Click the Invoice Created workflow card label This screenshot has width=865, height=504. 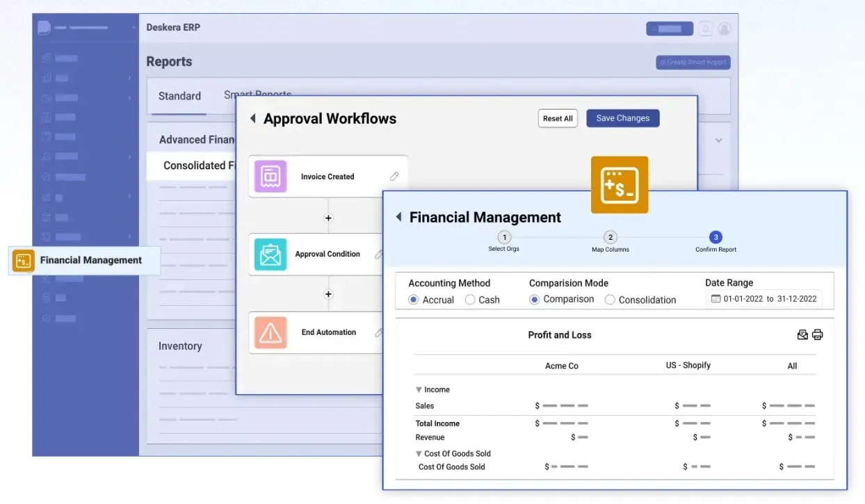(x=328, y=177)
